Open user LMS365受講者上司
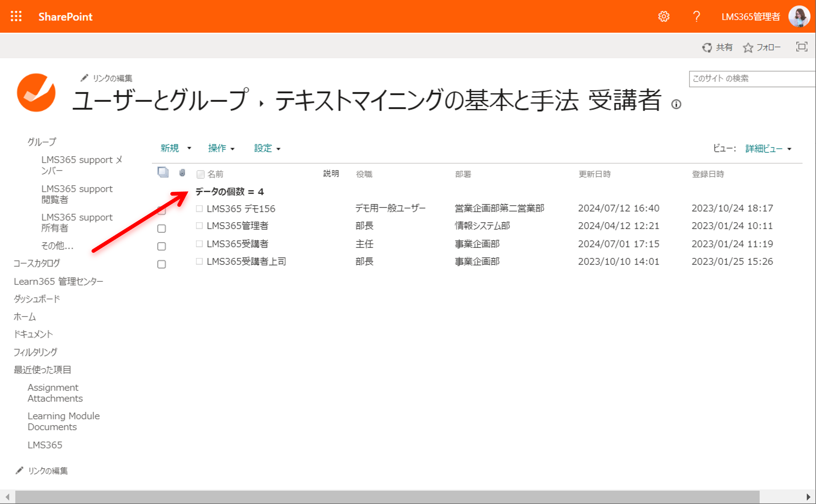Viewport: 816px width, 504px height. coord(246,261)
